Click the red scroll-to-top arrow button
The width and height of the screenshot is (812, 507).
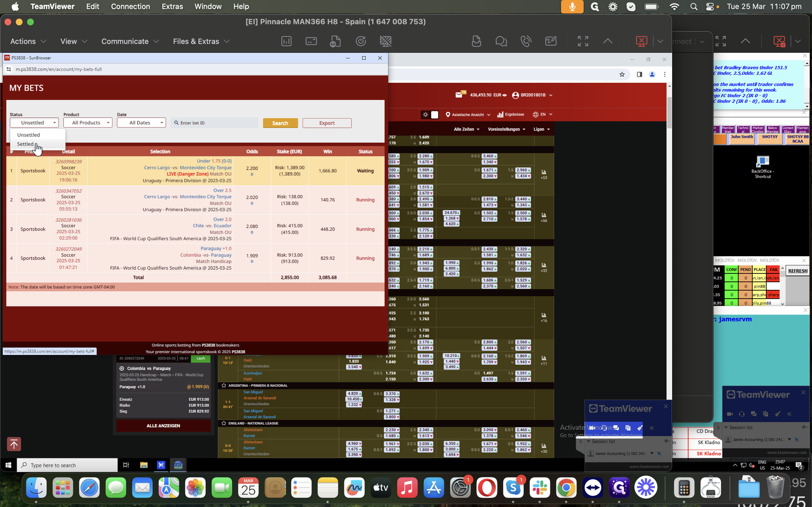pyautogui.click(x=14, y=444)
